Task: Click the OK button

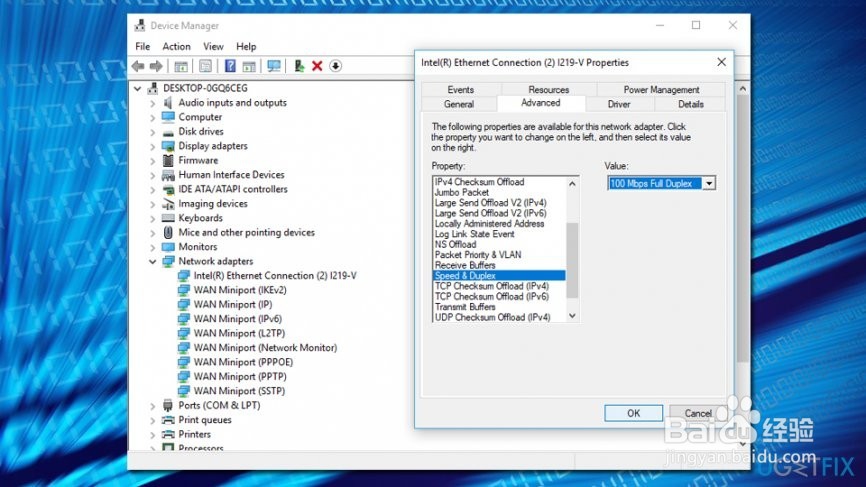Action: pos(633,413)
